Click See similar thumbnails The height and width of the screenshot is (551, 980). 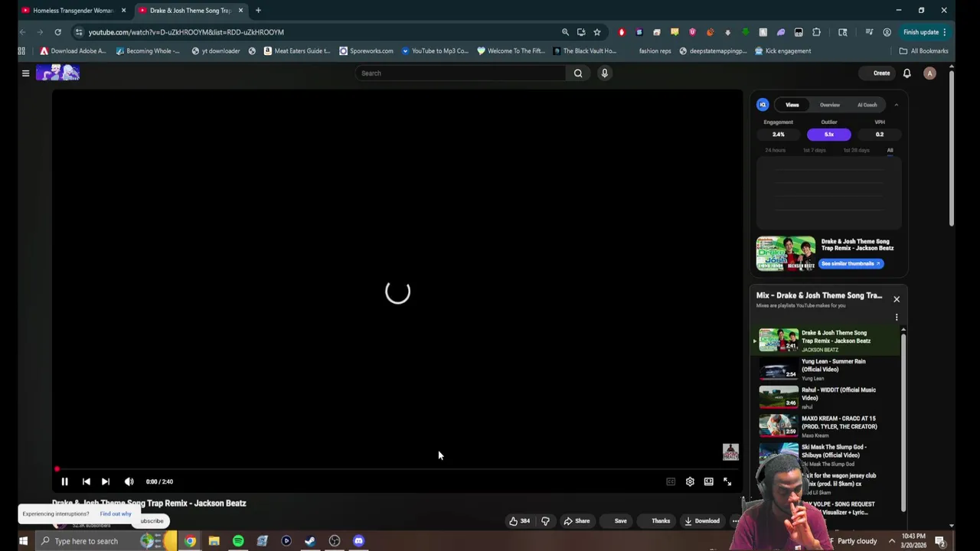[851, 263]
